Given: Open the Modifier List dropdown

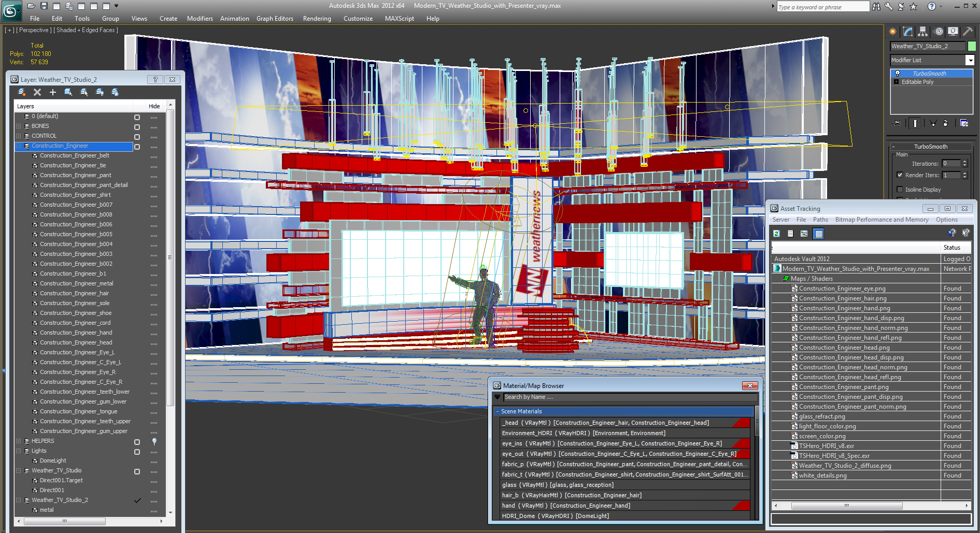Looking at the screenshot, I should 970,61.
